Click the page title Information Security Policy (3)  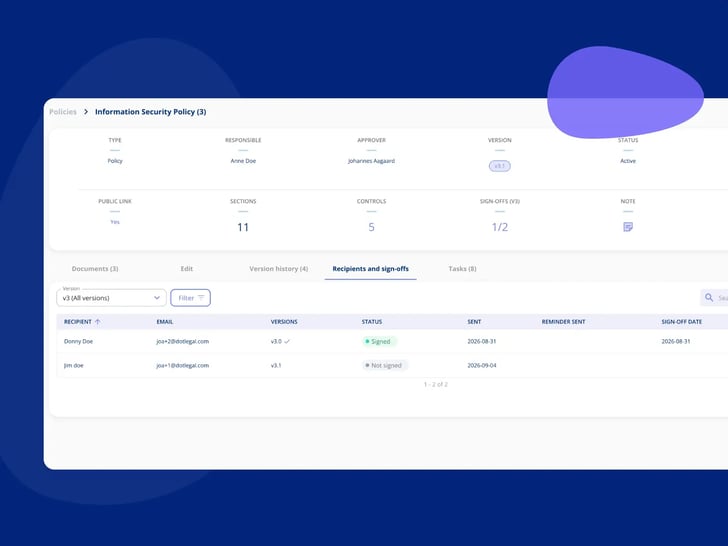point(150,112)
